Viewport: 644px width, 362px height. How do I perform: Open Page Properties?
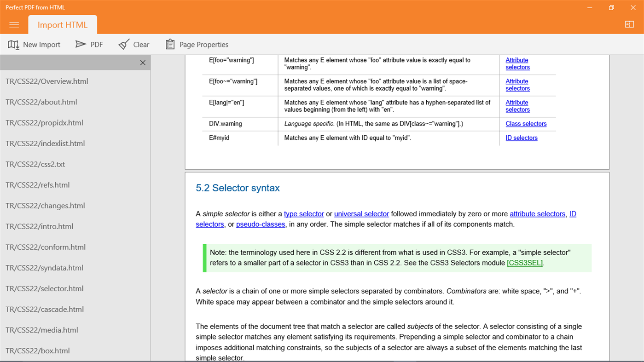(197, 44)
